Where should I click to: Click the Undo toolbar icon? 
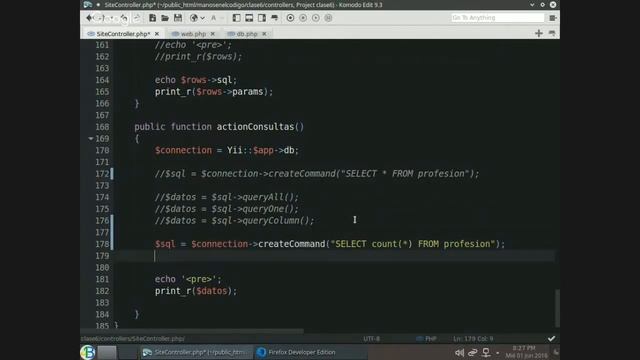pos(124,18)
